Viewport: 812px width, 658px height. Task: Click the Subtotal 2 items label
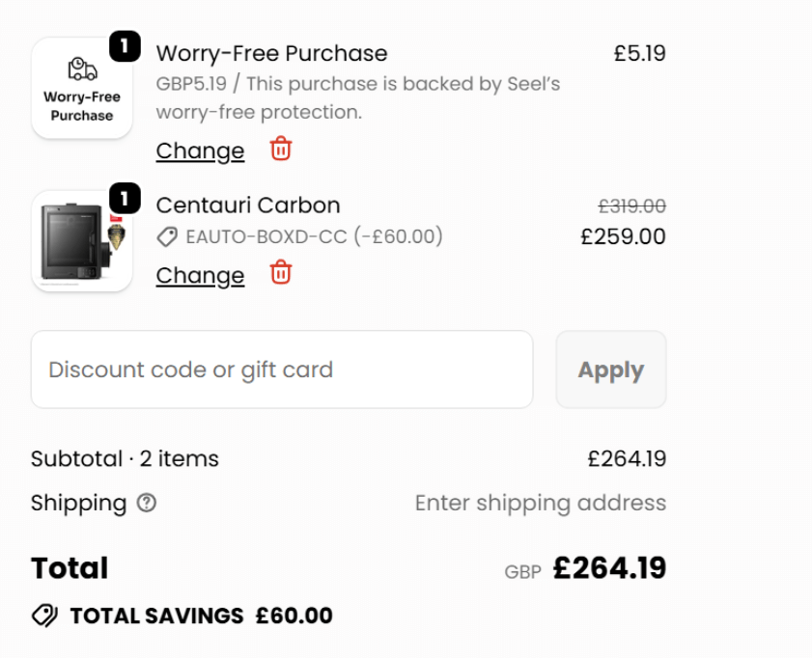(126, 458)
